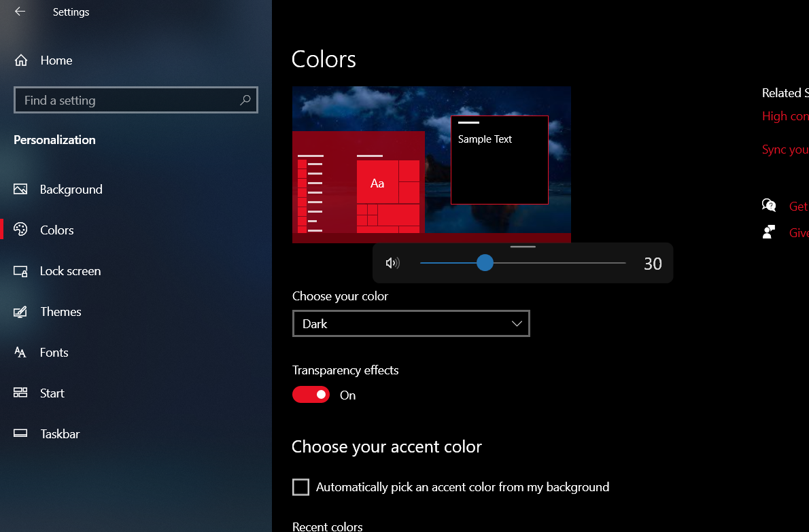809x532 pixels.
Task: Click the Colors palette icon
Action: [20, 230]
